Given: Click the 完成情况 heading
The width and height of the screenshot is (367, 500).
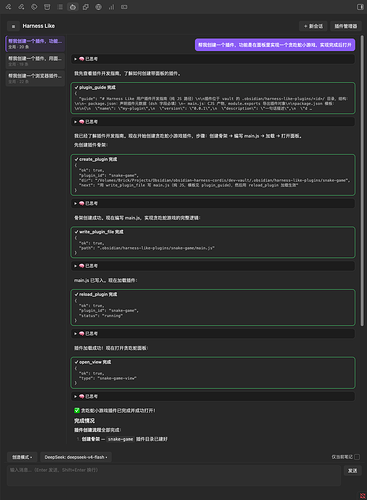Looking at the screenshot, I should coord(84,421).
